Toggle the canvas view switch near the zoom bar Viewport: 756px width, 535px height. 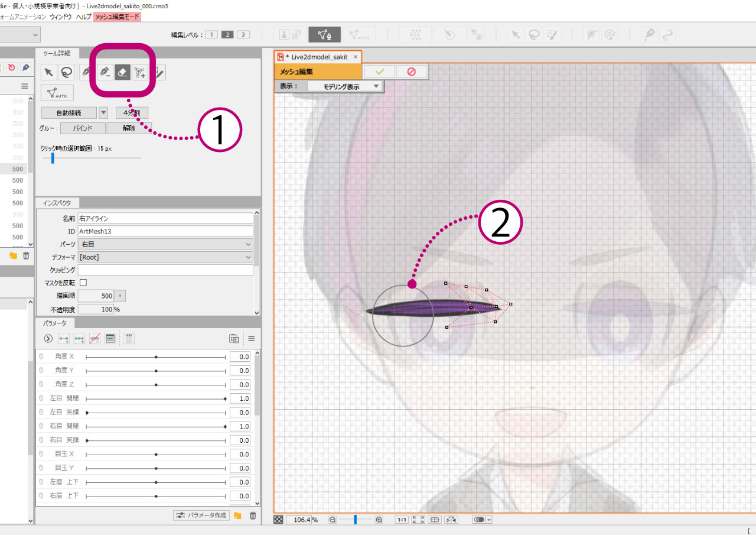[x=478, y=520]
